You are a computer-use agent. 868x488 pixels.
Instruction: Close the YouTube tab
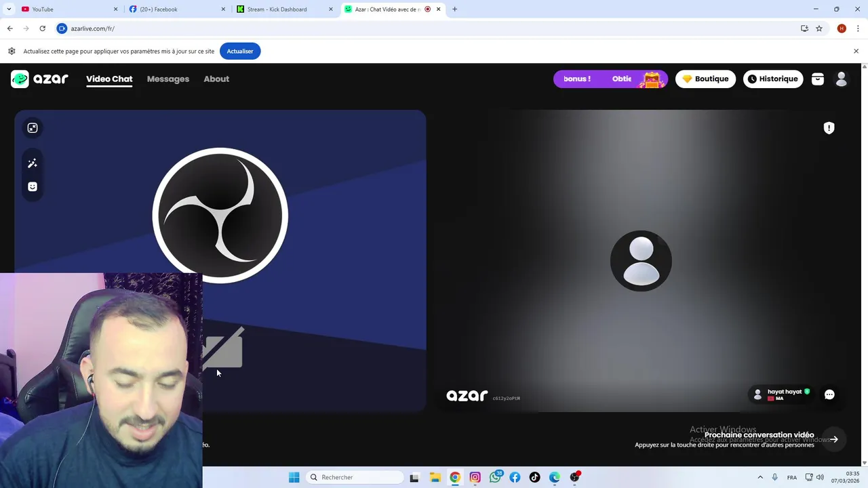(116, 9)
